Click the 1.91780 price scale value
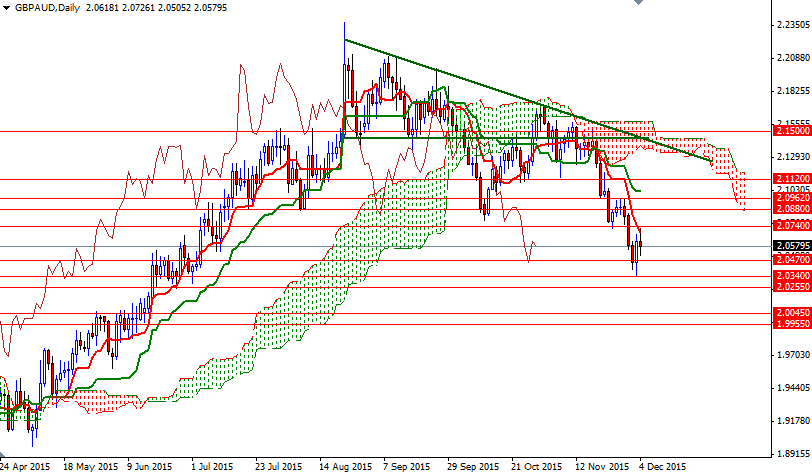 (793, 421)
